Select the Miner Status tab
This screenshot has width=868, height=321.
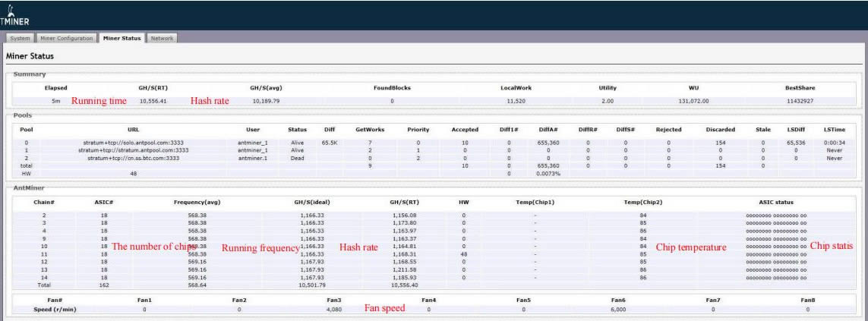[x=121, y=38]
